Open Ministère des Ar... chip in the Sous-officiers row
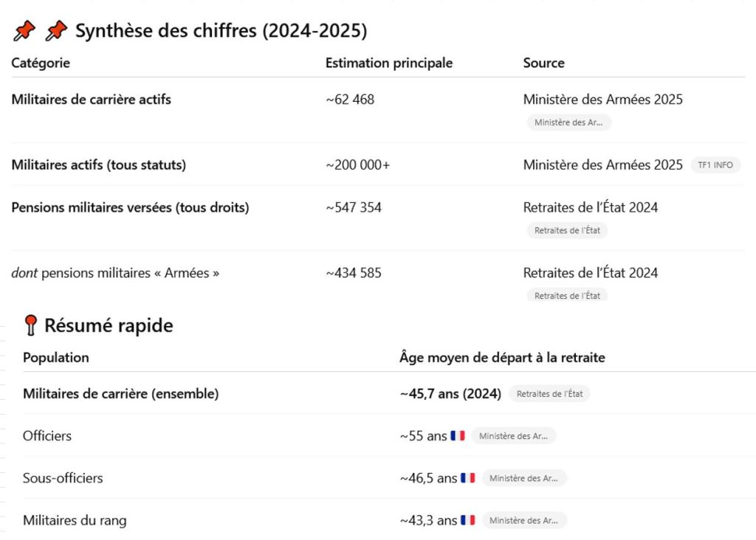This screenshot has height=540, width=756. (x=523, y=478)
